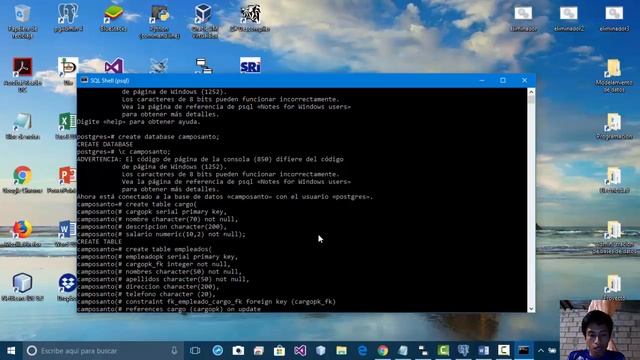Show hidden system tray icons
The height and width of the screenshot is (360, 640).
[x=540, y=351]
